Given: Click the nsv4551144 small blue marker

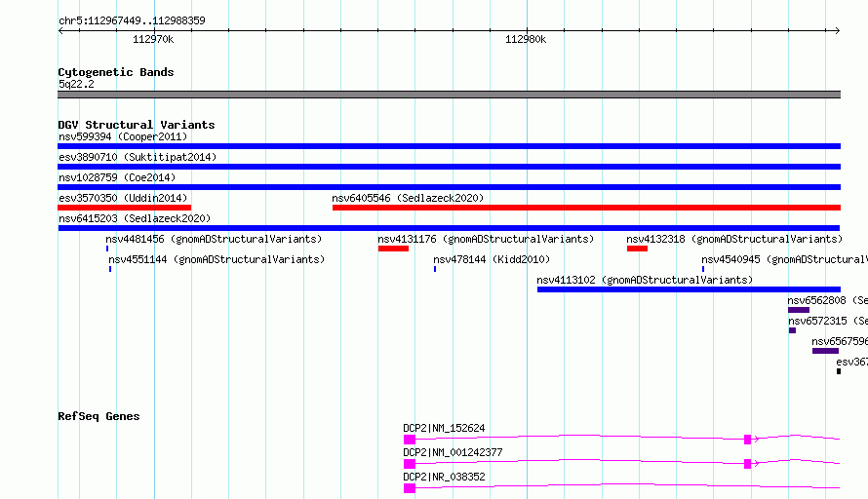Looking at the screenshot, I should (110, 269).
